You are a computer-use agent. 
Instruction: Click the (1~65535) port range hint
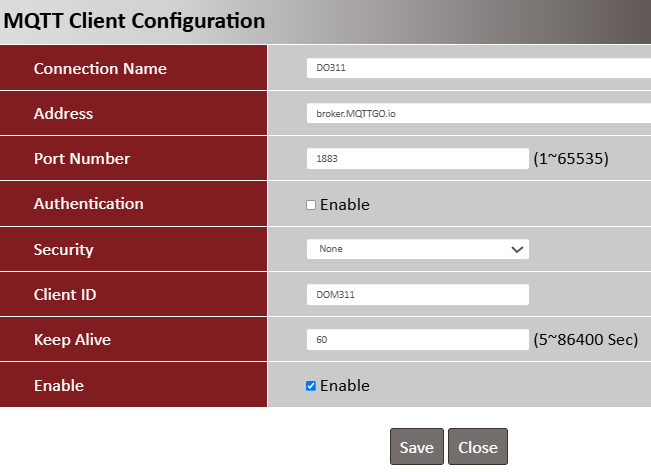click(x=571, y=159)
